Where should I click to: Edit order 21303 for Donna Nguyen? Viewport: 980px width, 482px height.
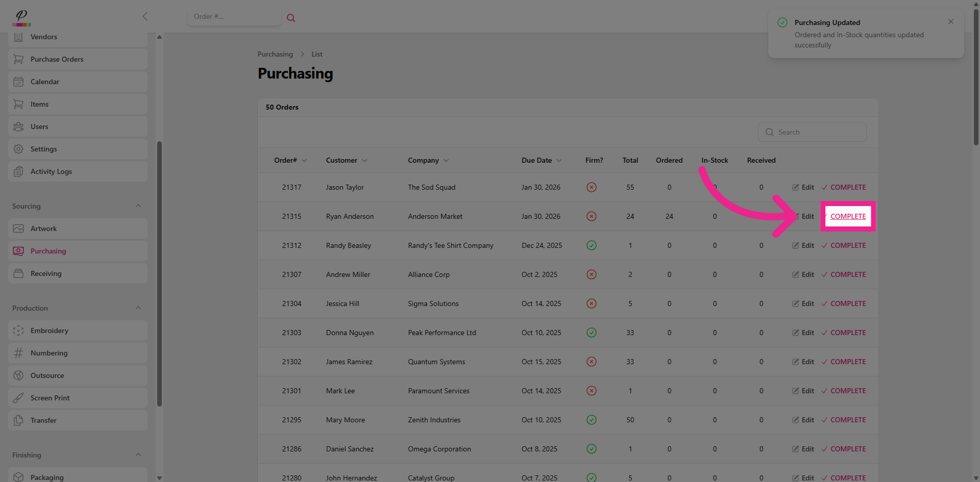[x=803, y=333]
